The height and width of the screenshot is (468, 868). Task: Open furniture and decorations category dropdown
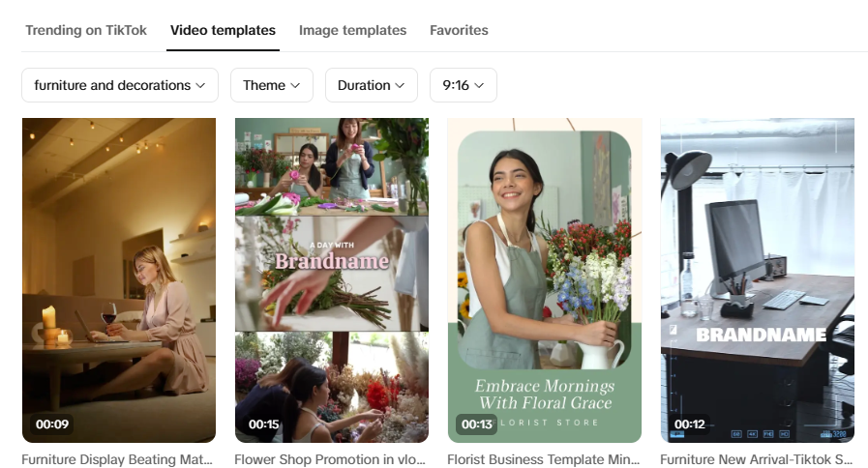(x=120, y=85)
